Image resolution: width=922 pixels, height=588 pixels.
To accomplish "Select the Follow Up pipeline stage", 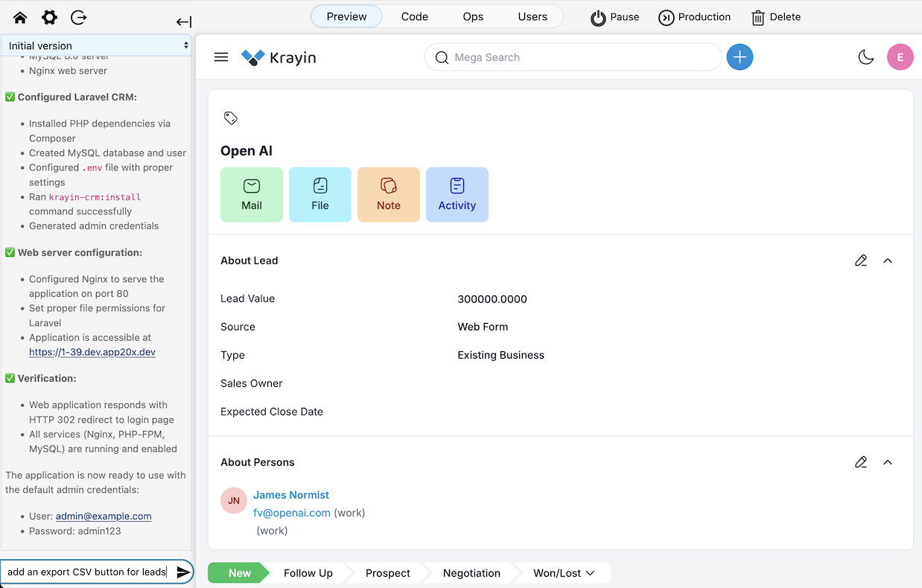I will click(x=308, y=573).
